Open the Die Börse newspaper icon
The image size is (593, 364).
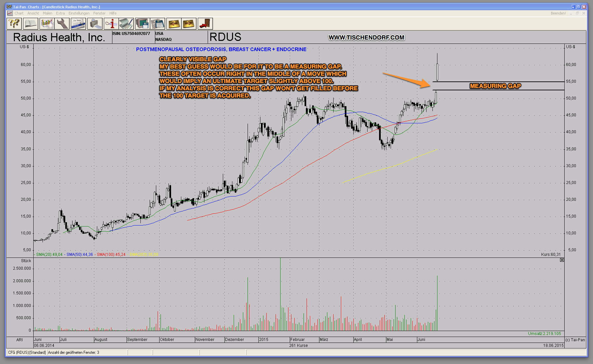click(x=78, y=24)
